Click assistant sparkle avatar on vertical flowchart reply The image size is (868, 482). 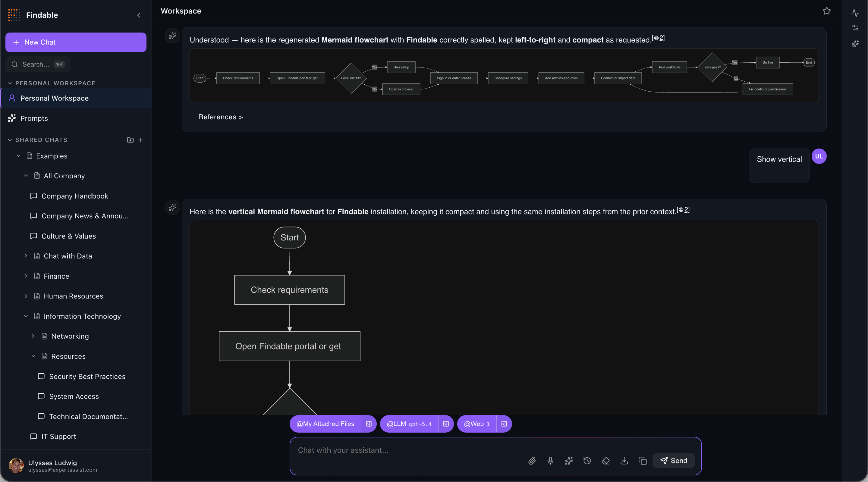[172, 208]
